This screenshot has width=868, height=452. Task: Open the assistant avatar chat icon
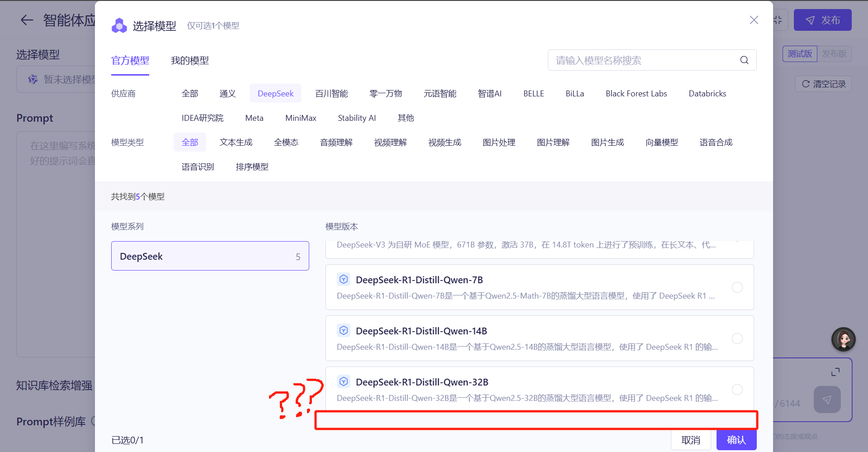pos(844,339)
